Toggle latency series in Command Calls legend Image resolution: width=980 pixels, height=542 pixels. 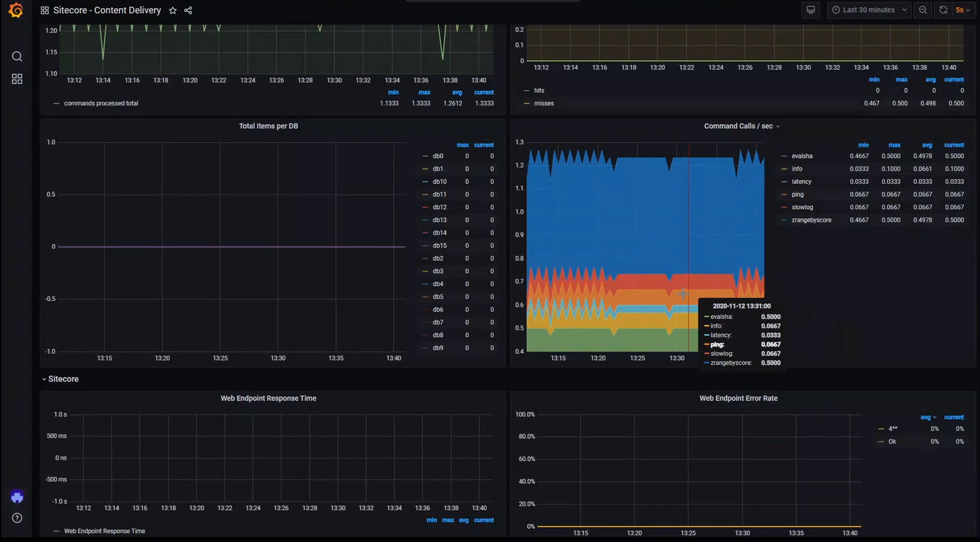[801, 182]
